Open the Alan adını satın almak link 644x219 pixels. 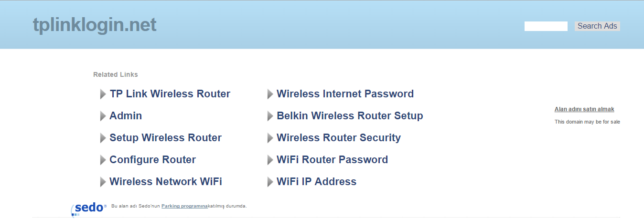tap(584, 109)
